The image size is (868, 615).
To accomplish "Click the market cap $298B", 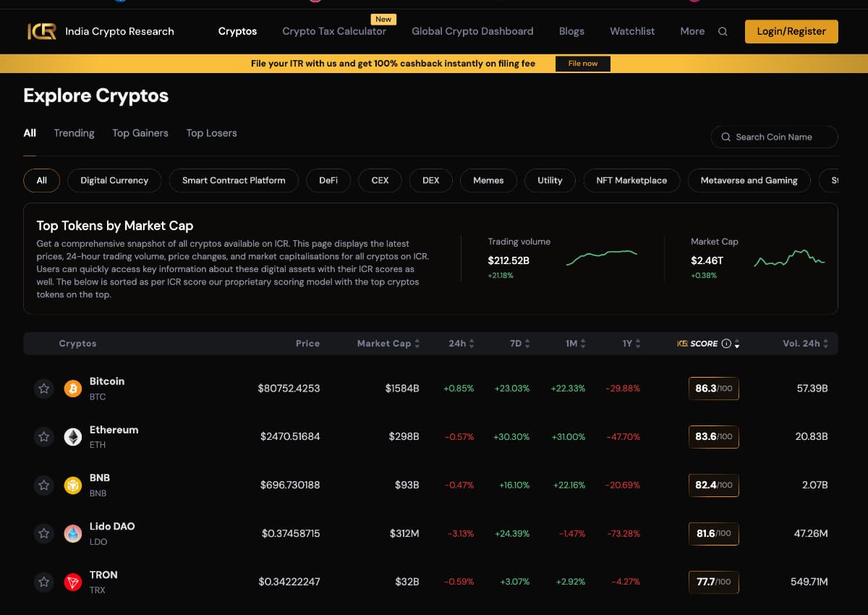I will (402, 437).
